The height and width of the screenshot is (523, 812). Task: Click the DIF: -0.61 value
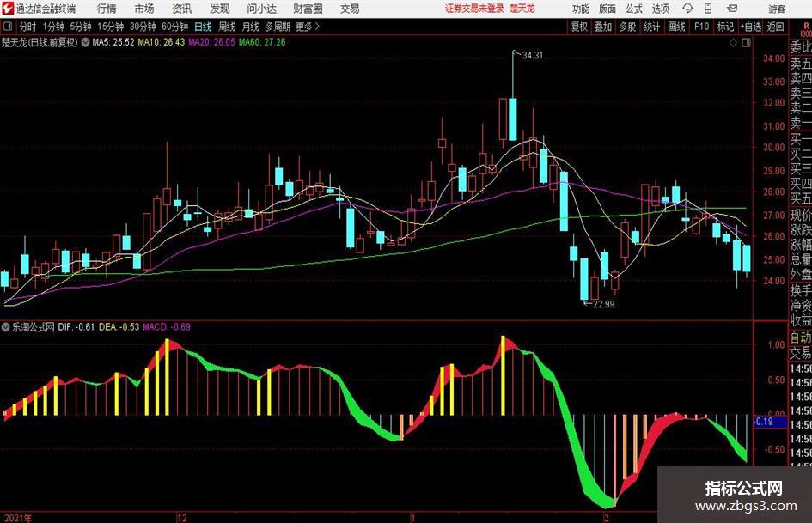pos(76,327)
